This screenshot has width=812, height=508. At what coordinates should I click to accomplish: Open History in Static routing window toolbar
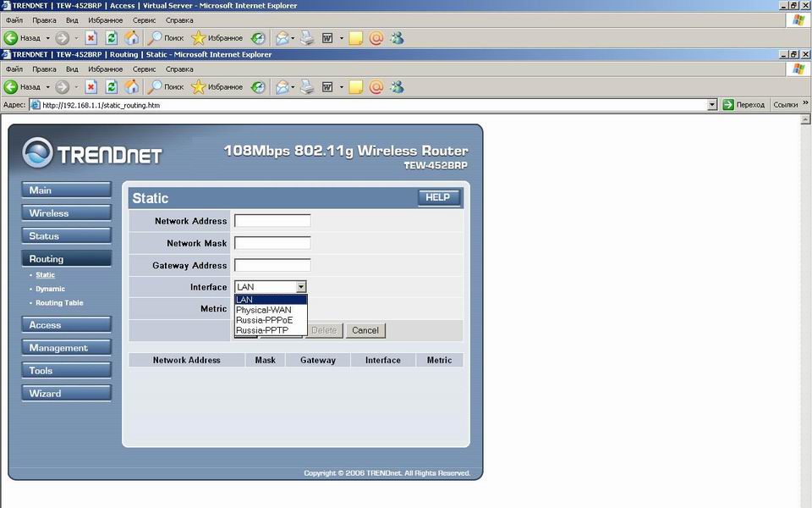258,86
